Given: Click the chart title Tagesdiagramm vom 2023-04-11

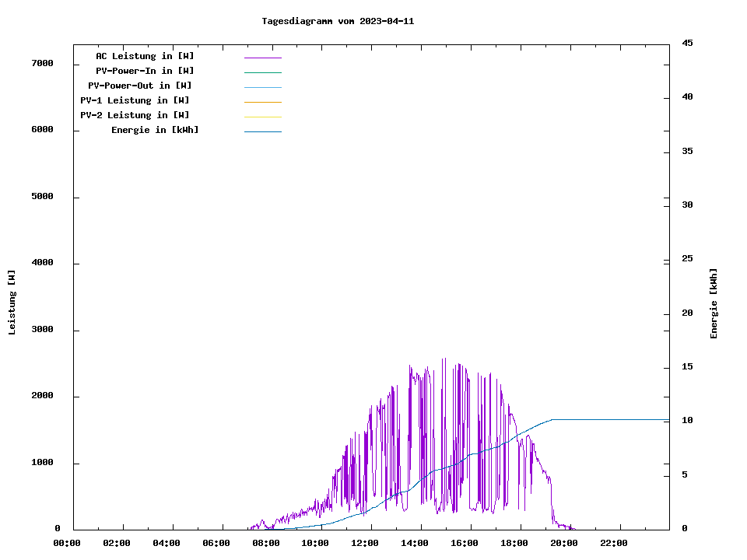Looking at the screenshot, I should click(338, 21).
